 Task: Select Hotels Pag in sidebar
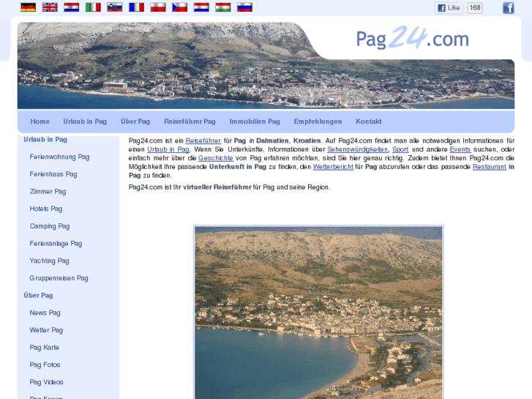click(46, 209)
